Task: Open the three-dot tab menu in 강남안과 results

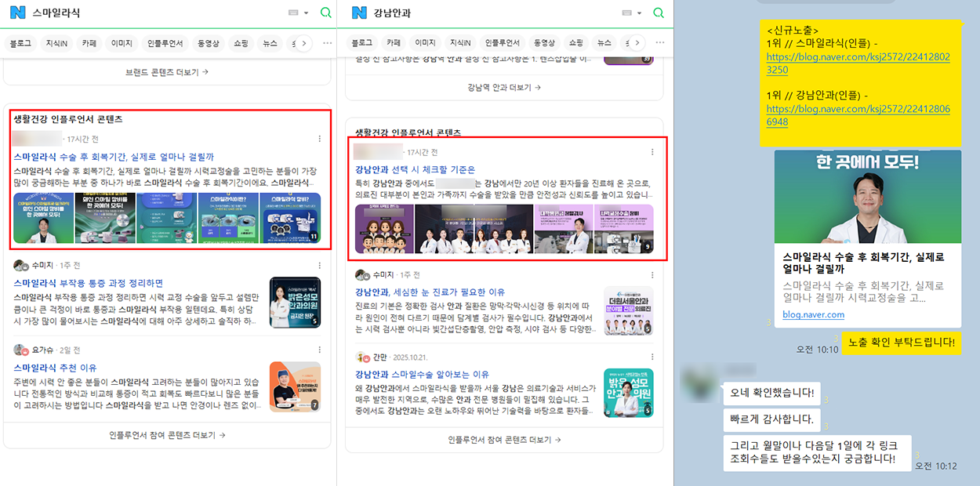Action: [x=659, y=43]
